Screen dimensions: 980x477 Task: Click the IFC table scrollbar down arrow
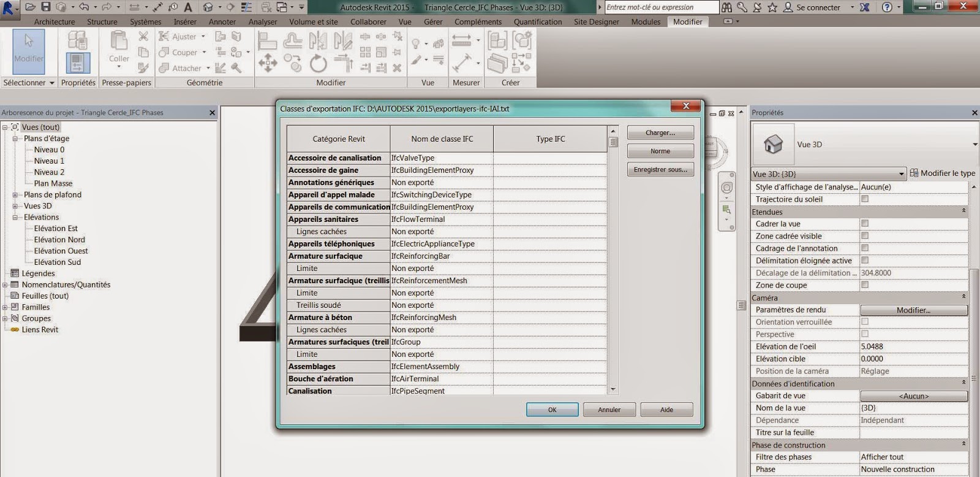613,389
